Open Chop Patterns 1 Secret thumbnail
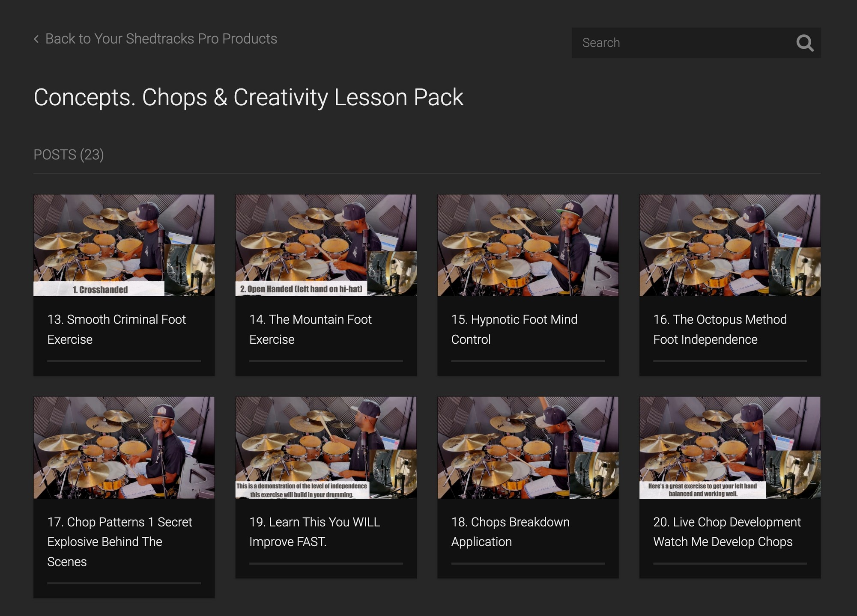 point(124,447)
